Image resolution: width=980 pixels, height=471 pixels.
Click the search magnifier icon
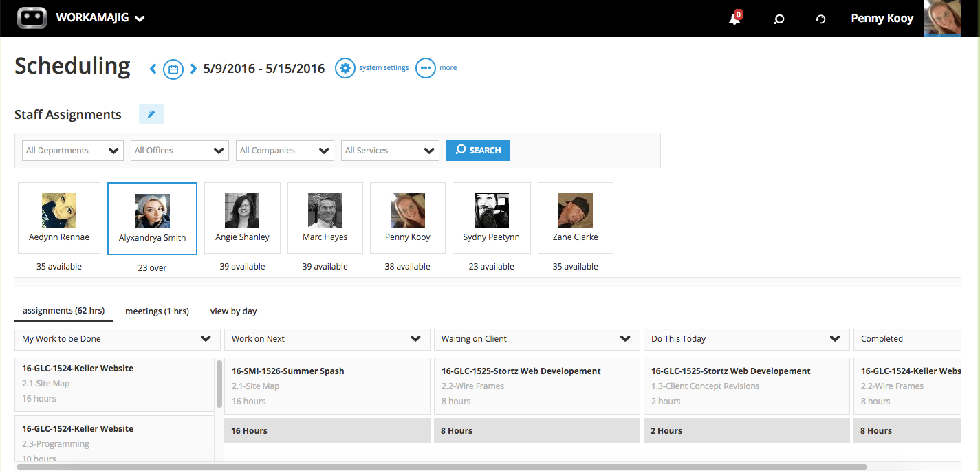[778, 19]
